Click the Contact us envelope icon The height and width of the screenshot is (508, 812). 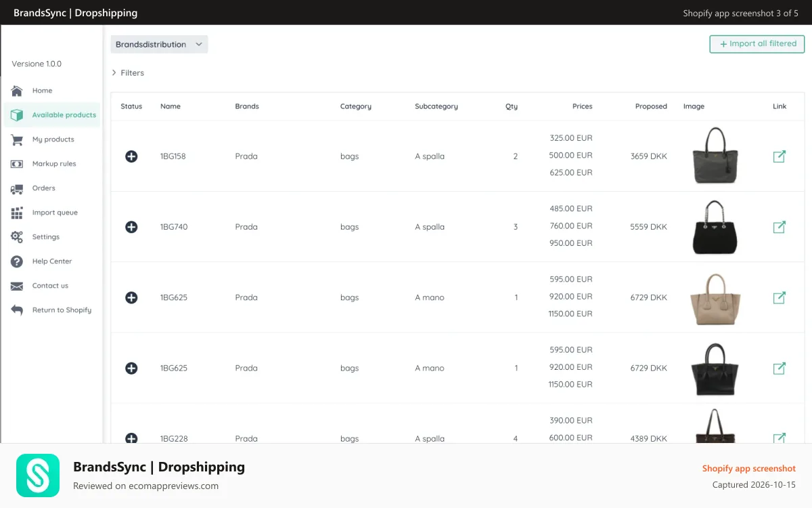pyautogui.click(x=17, y=286)
